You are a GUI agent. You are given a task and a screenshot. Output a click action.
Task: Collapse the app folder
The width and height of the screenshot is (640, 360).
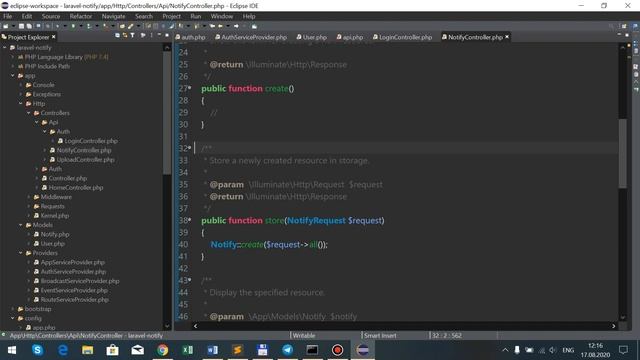pyautogui.click(x=13, y=76)
